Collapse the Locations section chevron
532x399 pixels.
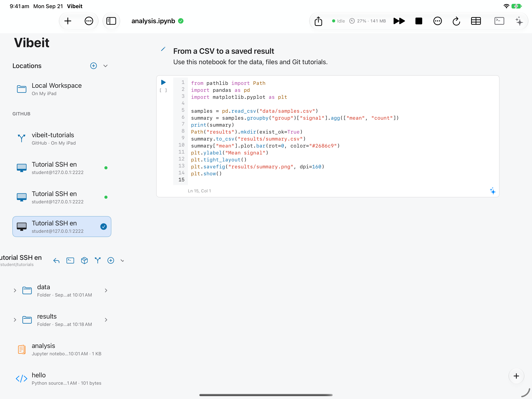(x=105, y=66)
